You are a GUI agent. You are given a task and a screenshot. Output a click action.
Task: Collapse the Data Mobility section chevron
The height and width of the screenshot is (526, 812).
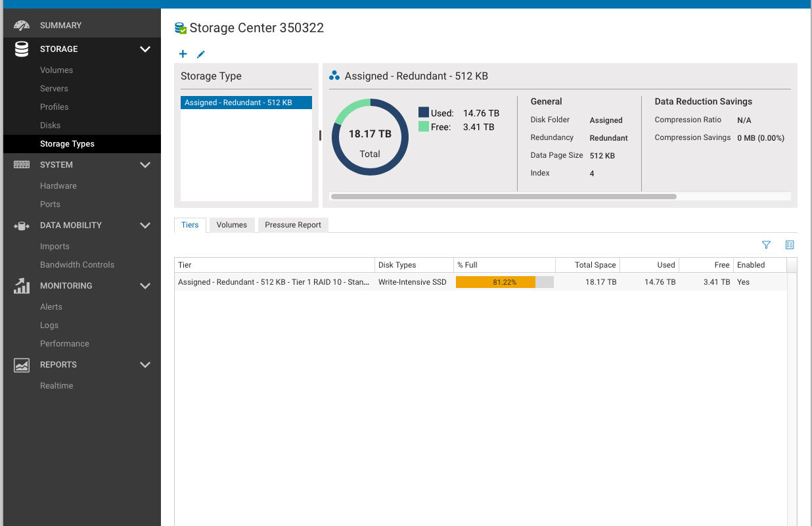(145, 226)
